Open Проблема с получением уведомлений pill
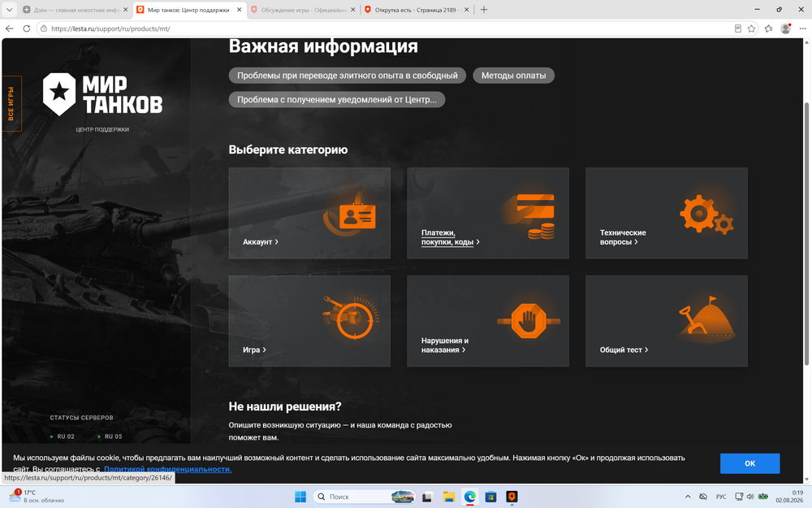This screenshot has height=508, width=812. (337, 99)
